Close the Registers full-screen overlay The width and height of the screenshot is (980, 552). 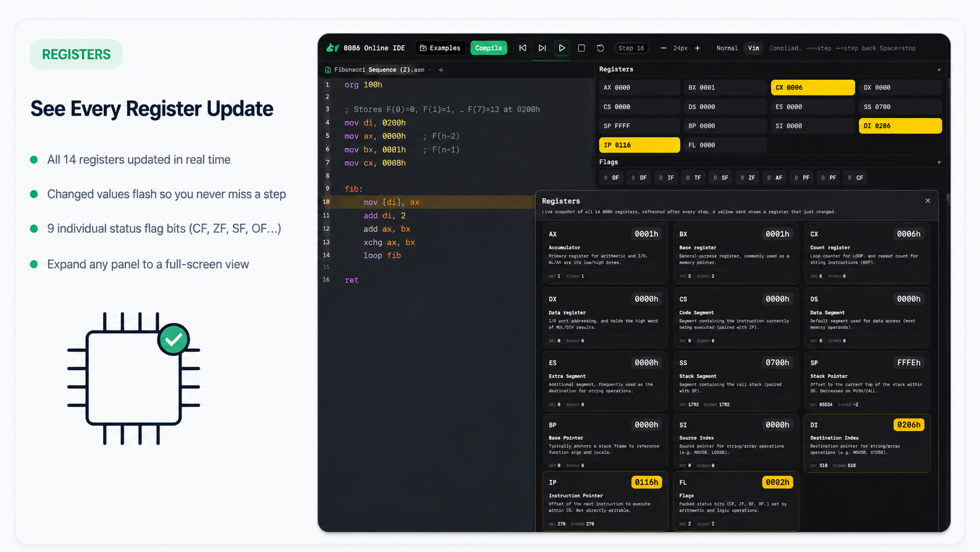tap(928, 201)
